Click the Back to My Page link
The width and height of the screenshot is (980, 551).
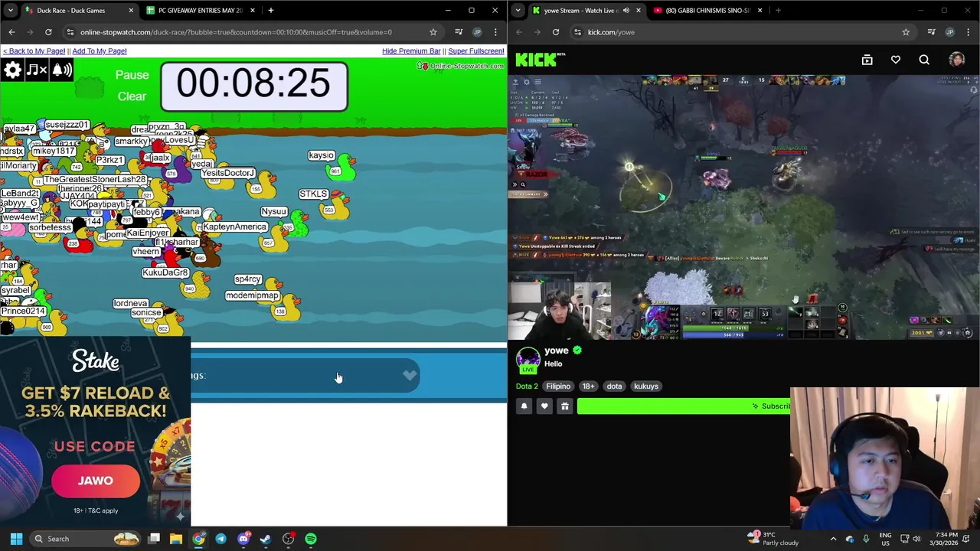(x=34, y=51)
